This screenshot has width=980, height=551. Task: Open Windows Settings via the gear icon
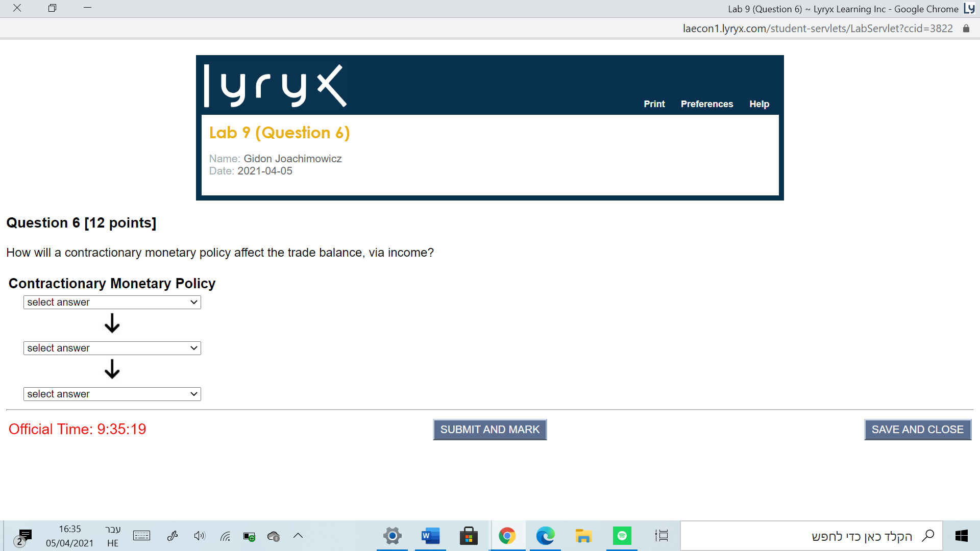[391, 536]
